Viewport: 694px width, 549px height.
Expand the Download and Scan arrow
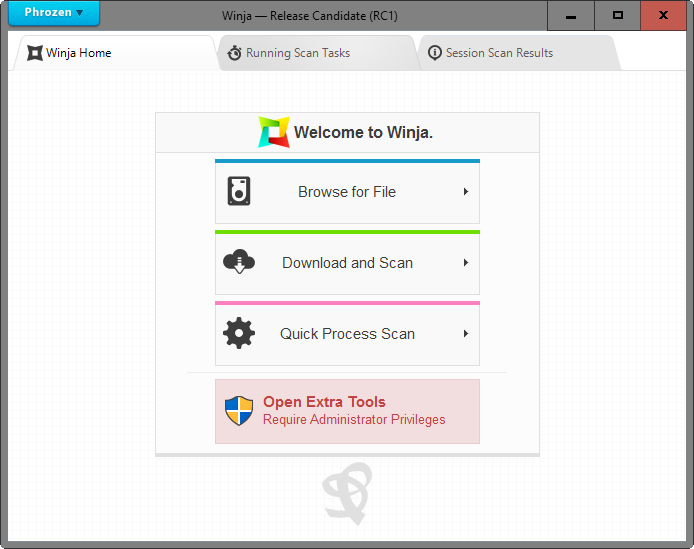466,263
